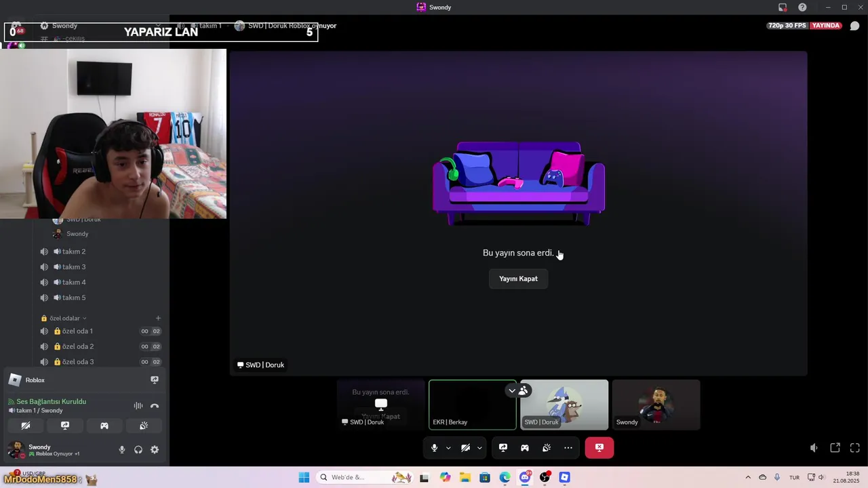Share your screen from voice panel
This screenshot has width=868, height=488.
click(65, 426)
